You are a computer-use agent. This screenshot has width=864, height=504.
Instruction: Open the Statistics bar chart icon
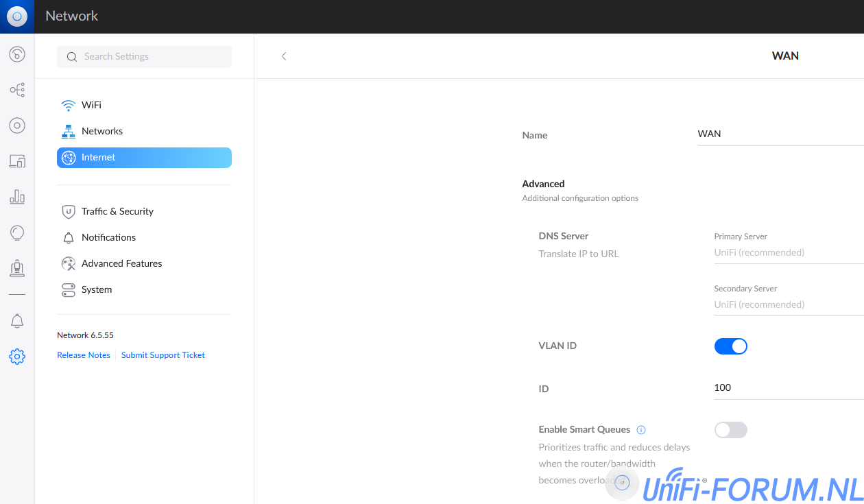(x=17, y=197)
